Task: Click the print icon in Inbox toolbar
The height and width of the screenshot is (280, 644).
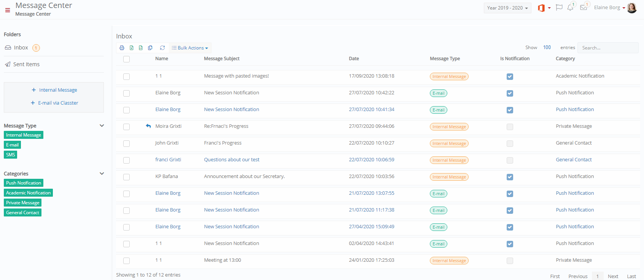Action: (122, 48)
